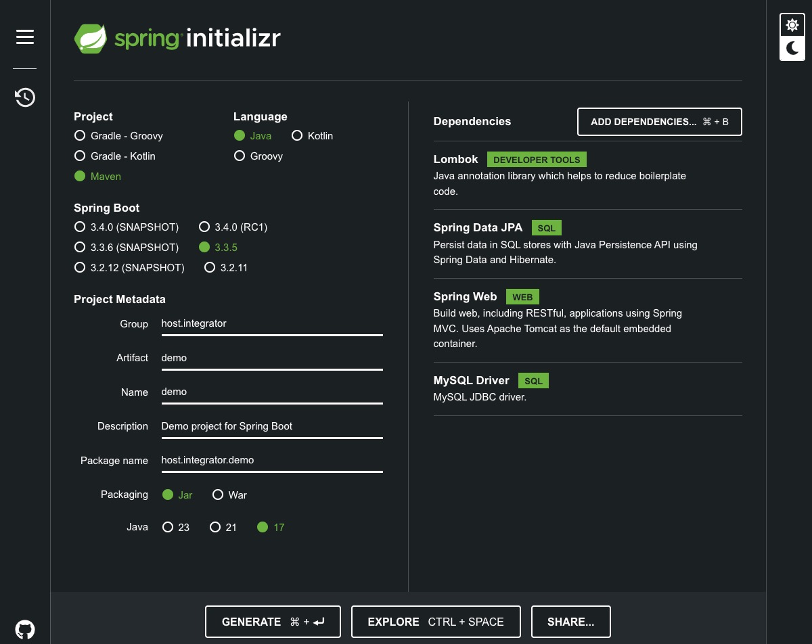The height and width of the screenshot is (644, 812).
Task: Open the hamburger menu
Action: click(25, 37)
